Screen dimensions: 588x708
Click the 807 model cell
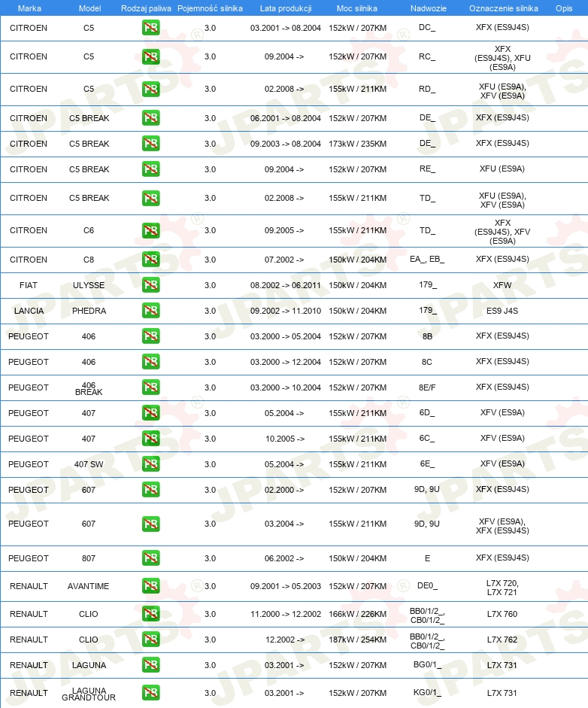pos(89,558)
